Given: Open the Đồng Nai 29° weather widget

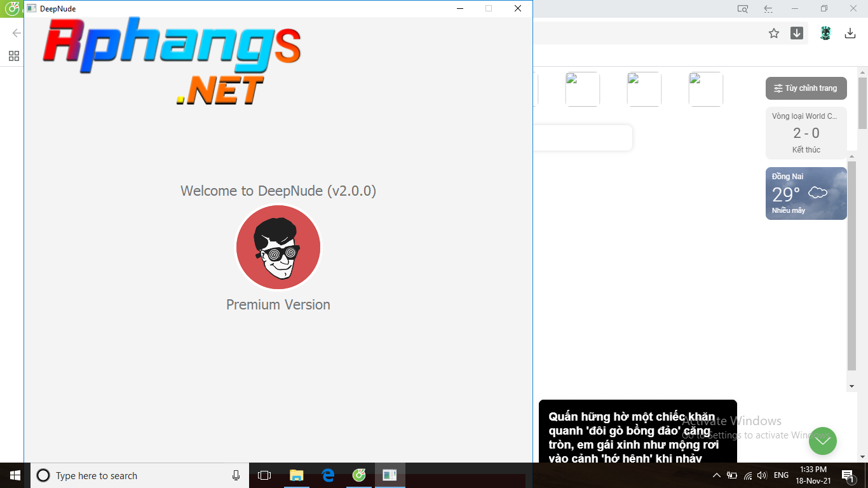Looking at the screenshot, I should [806, 193].
